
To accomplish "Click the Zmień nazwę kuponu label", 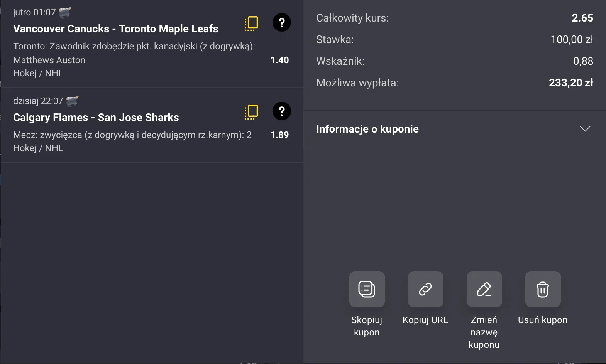I will click(x=484, y=332).
